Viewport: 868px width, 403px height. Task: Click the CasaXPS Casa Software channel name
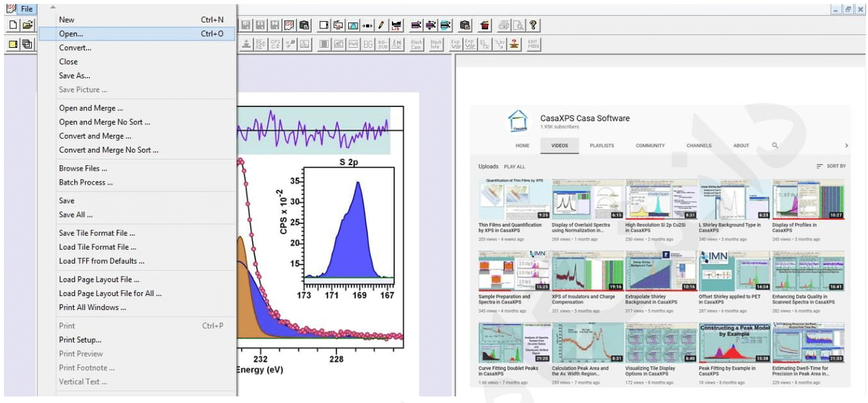coord(585,118)
